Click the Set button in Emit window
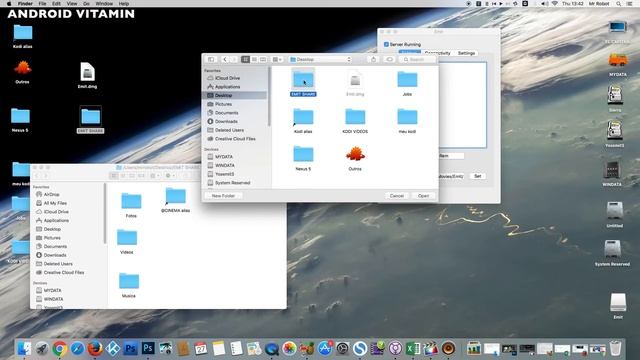 click(x=478, y=176)
